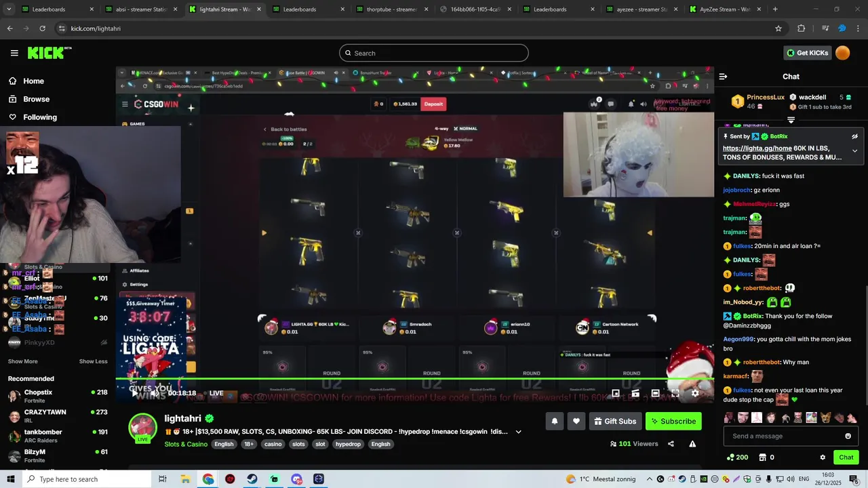868x488 pixels.
Task: Report the stream with warning icon
Action: [x=692, y=444]
